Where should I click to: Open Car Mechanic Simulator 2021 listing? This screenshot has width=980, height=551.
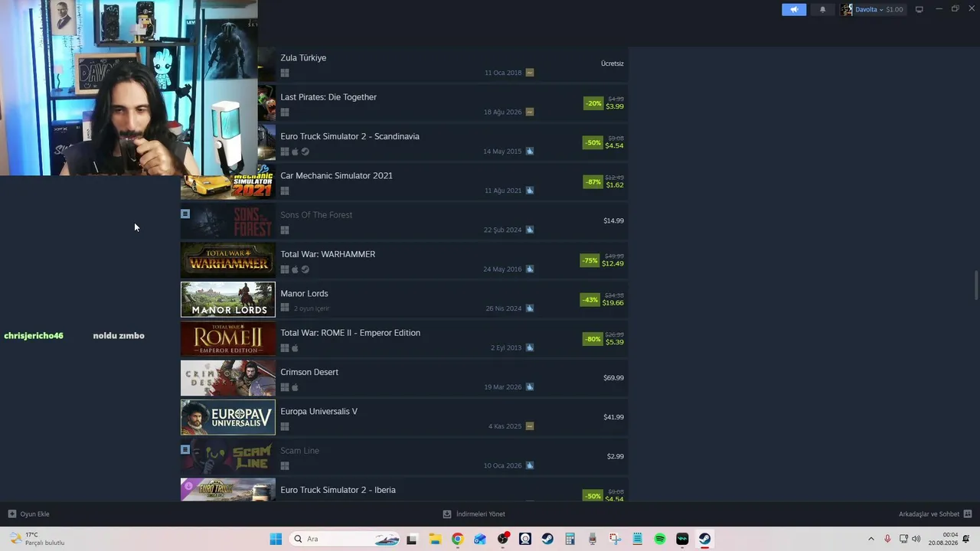coord(336,175)
